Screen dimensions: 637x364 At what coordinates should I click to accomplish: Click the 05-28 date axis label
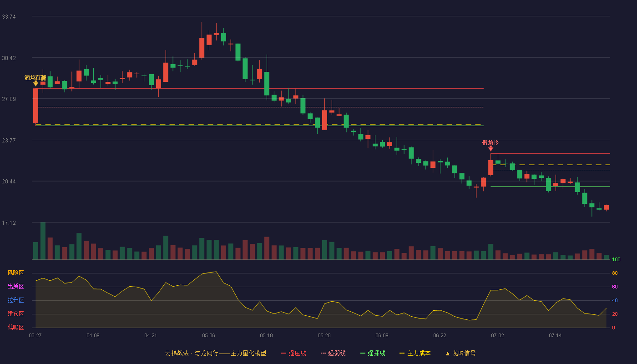[324, 335]
